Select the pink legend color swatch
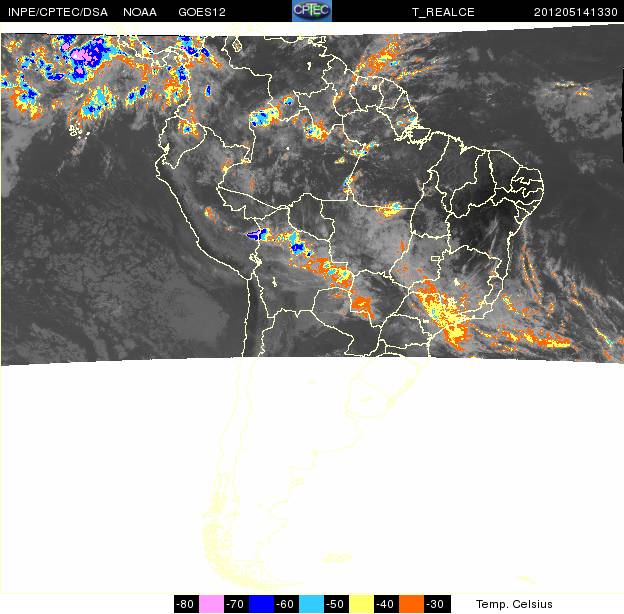 pyautogui.click(x=211, y=604)
